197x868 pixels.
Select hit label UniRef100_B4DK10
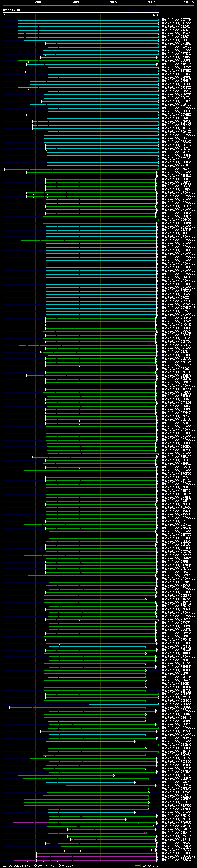click(177, 233)
